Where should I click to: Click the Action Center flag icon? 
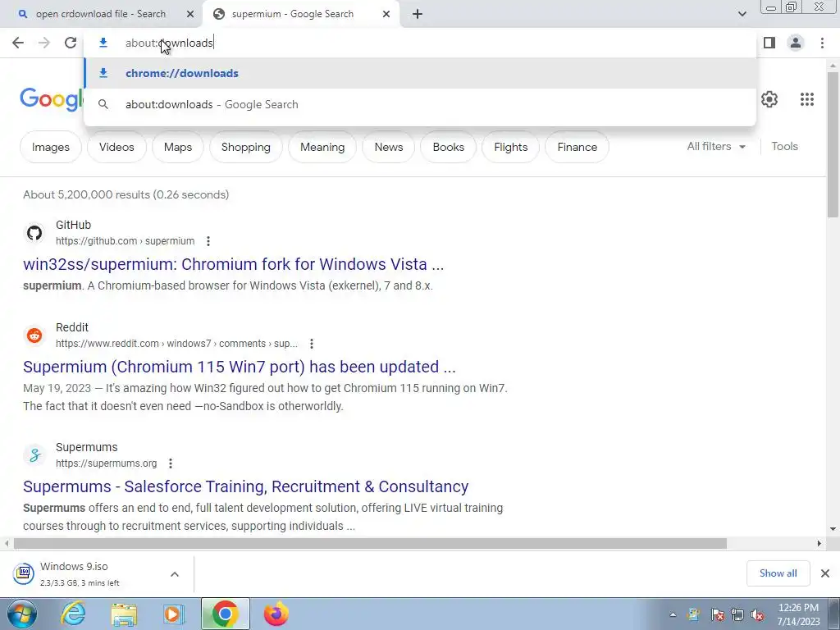point(717,615)
